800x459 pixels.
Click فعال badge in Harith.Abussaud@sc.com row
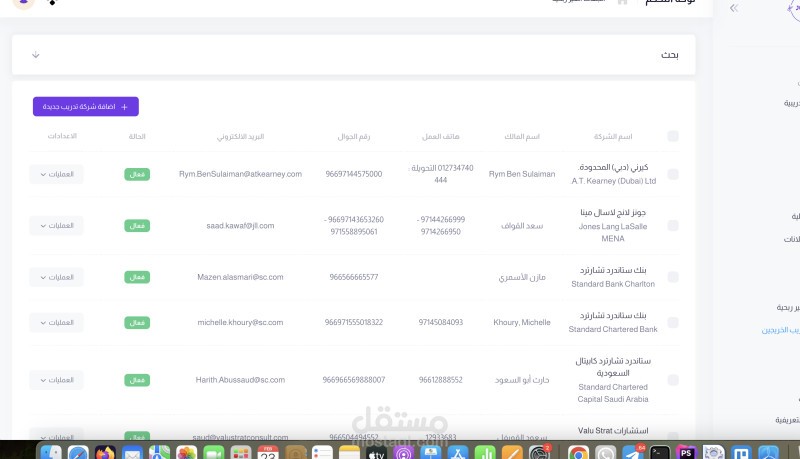pos(137,380)
